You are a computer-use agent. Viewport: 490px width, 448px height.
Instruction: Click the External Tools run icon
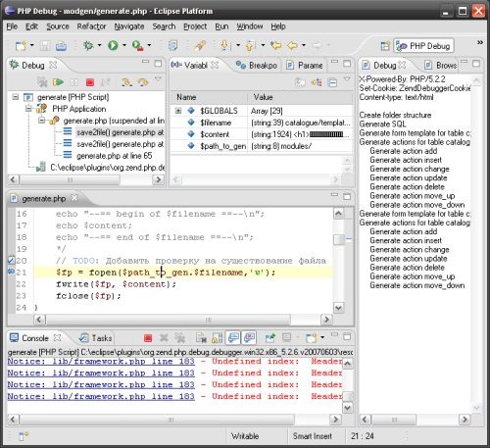pyautogui.click(x=138, y=45)
